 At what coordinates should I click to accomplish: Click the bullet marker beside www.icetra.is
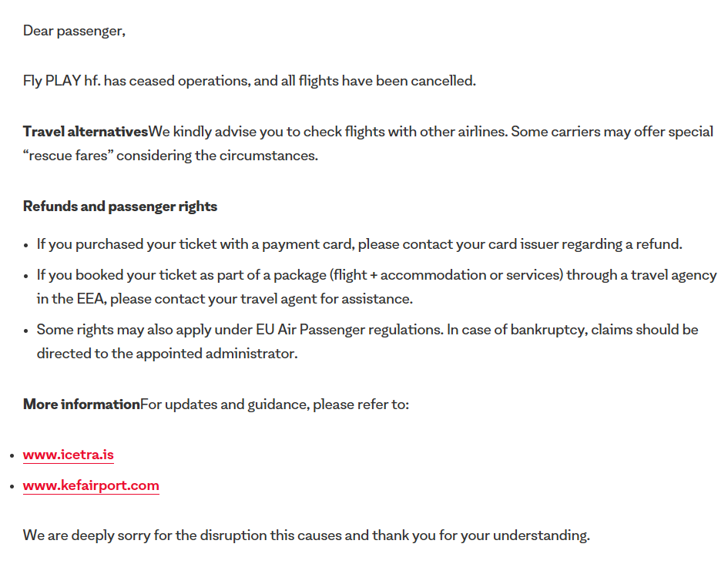[x=11, y=455]
